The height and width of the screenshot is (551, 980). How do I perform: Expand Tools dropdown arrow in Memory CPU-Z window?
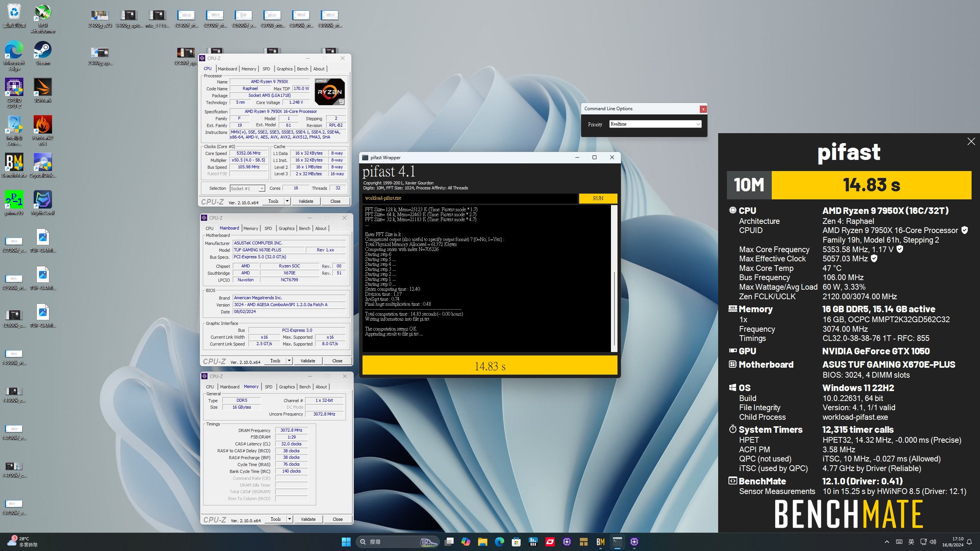(289, 519)
